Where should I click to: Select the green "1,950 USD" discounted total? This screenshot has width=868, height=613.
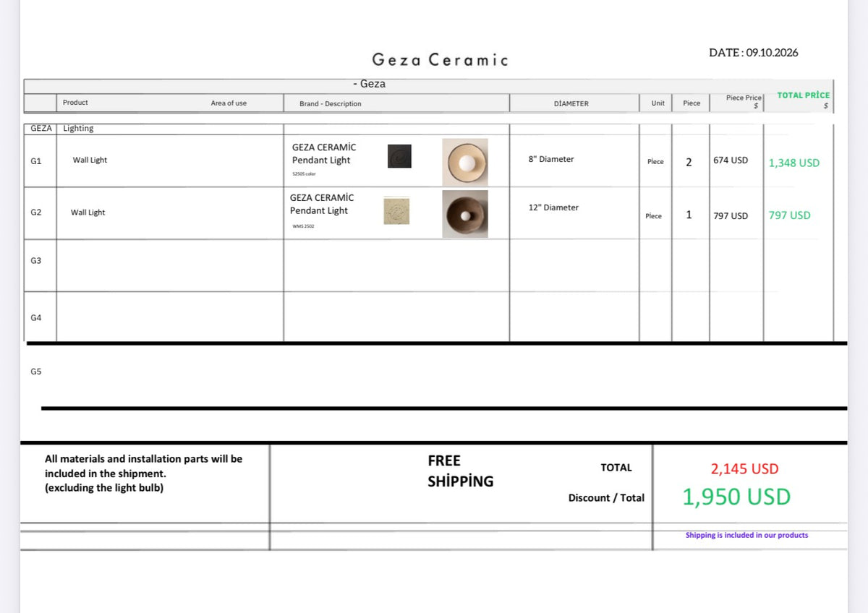(736, 497)
